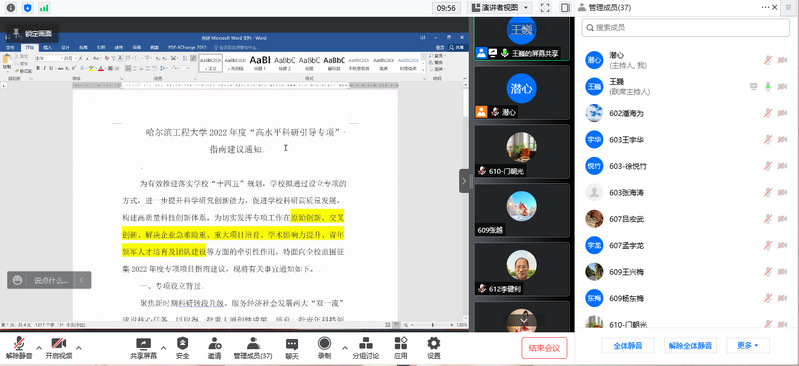Toggle microphone for member 603王宇华
799x366 pixels.
[768, 140]
